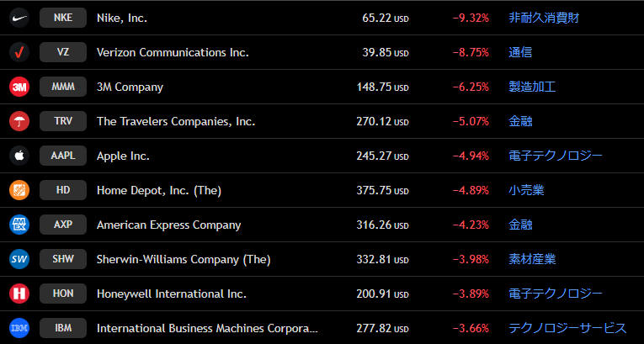
Task: Click the red 3M logo icon
Action: pyautogui.click(x=19, y=87)
